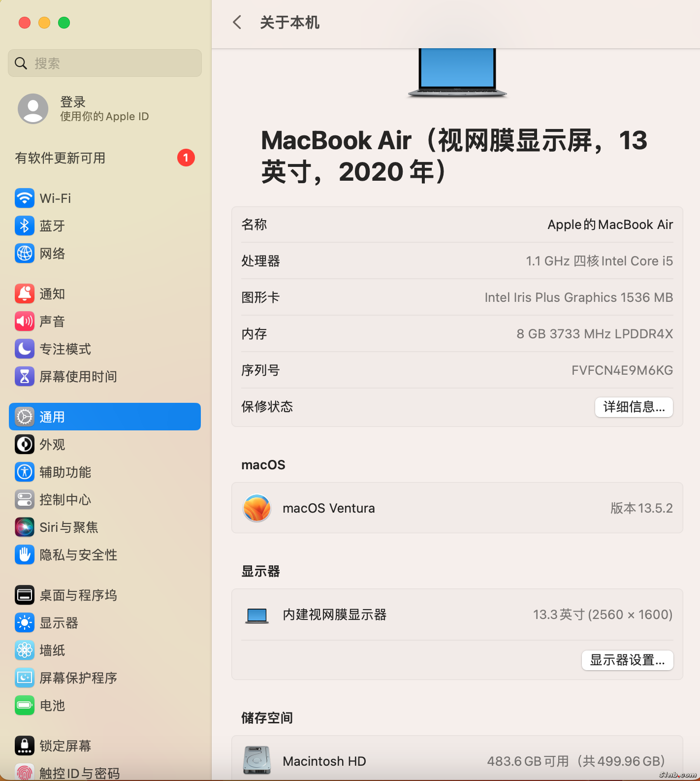Viewport: 700px width, 781px height.
Task: Open Bluetooth (蓝牙) settings icon
Action: [x=25, y=226]
